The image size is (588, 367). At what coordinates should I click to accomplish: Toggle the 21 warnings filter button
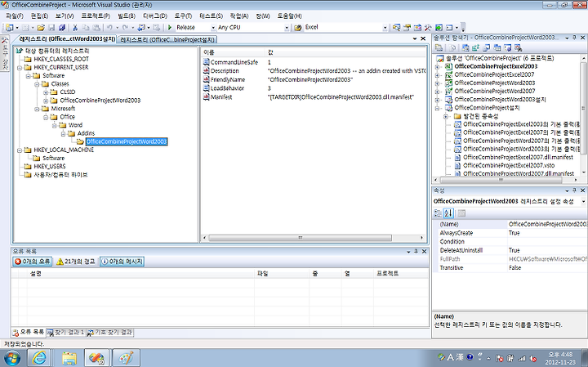75,262
